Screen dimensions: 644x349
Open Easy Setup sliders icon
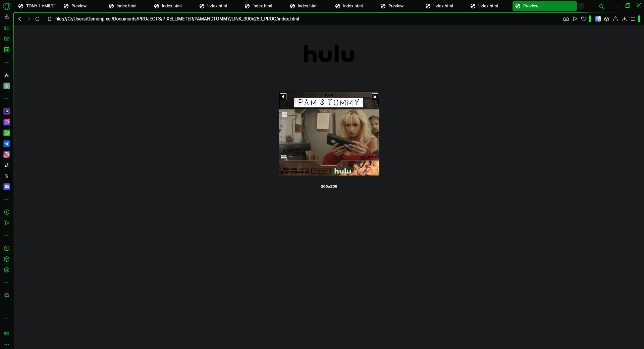(633, 19)
